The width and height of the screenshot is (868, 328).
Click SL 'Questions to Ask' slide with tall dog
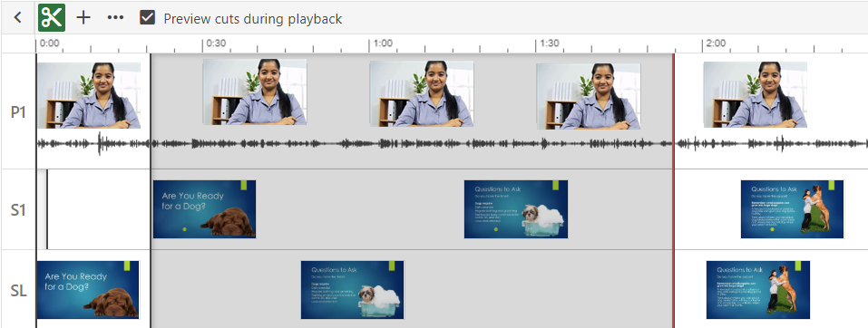pos(758,290)
